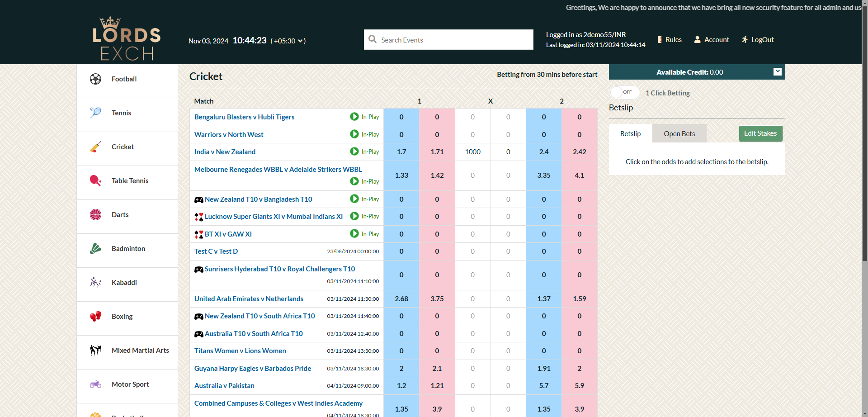Switch to the Betslip tab

630,133
